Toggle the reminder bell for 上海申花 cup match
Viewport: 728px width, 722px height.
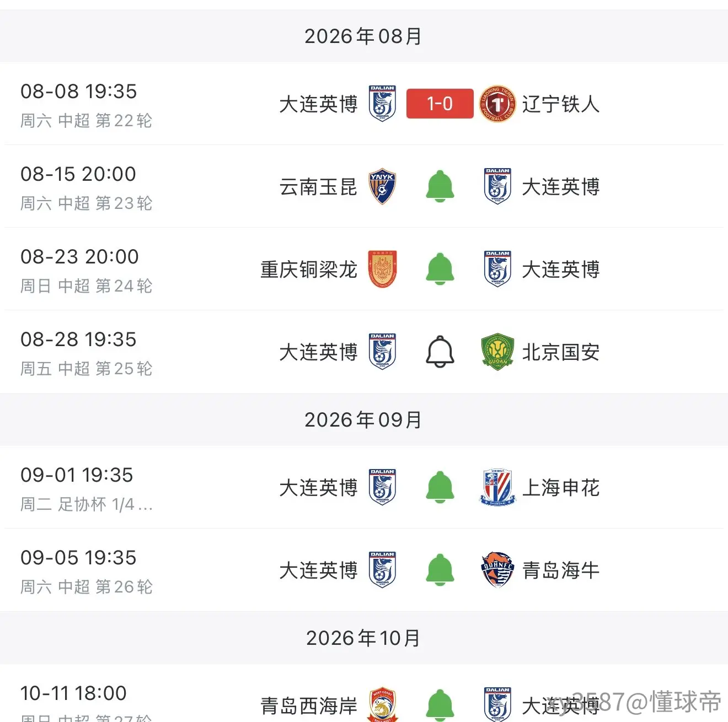click(440, 487)
